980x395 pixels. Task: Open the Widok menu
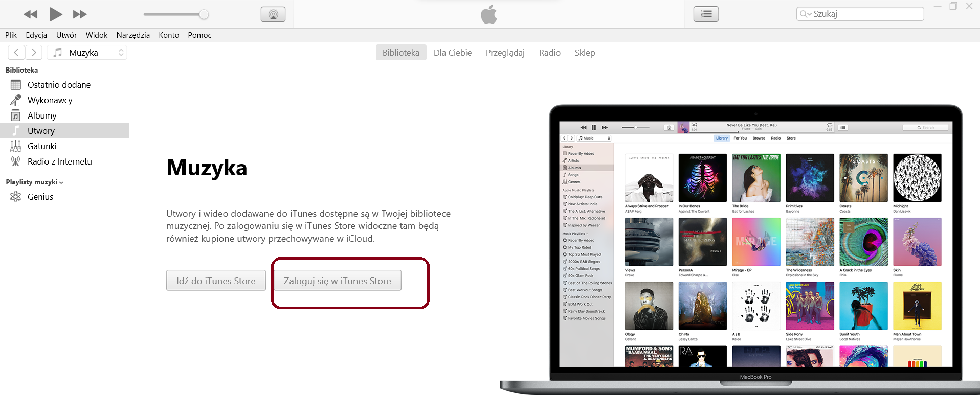(97, 35)
